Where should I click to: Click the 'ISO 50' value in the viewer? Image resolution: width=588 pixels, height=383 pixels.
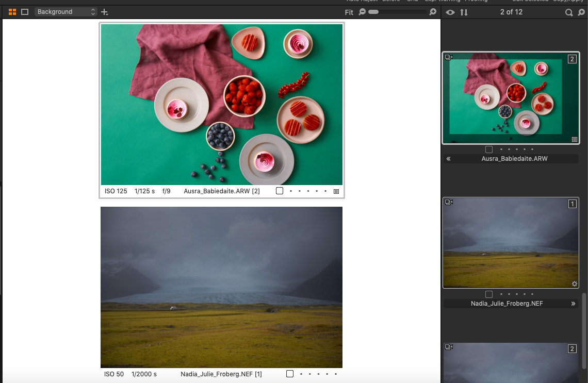(x=114, y=374)
